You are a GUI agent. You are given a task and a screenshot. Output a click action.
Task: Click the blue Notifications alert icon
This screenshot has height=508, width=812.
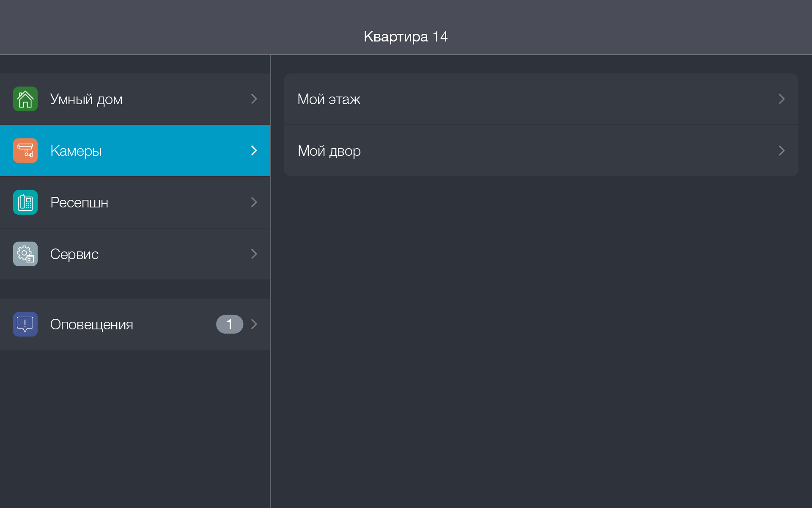(25, 324)
